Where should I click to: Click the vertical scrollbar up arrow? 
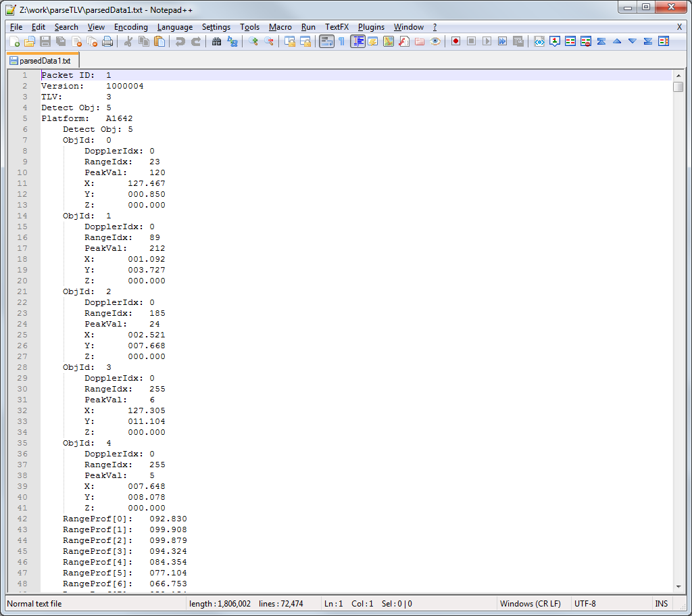coord(678,76)
